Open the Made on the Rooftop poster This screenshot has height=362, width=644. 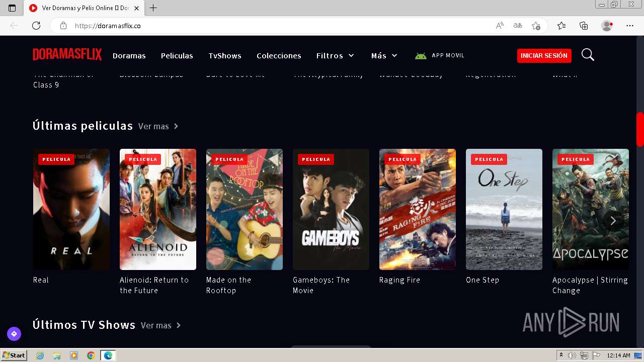(245, 209)
